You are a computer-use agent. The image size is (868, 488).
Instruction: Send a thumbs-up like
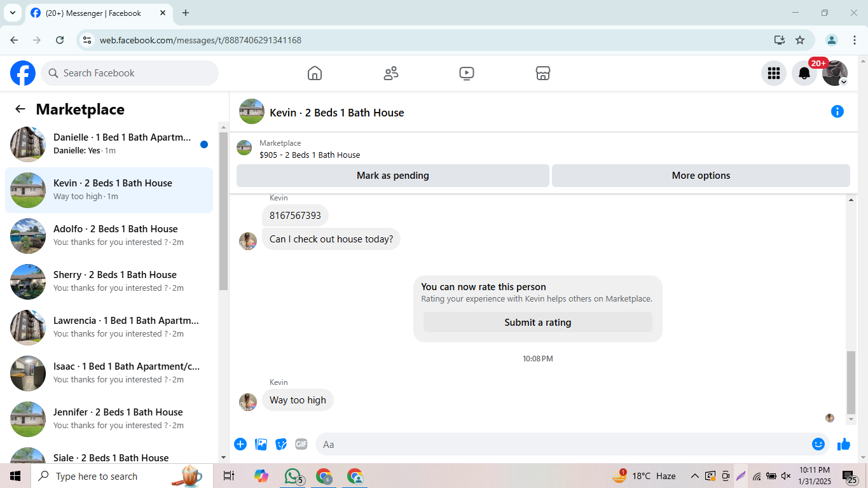pos(844,444)
